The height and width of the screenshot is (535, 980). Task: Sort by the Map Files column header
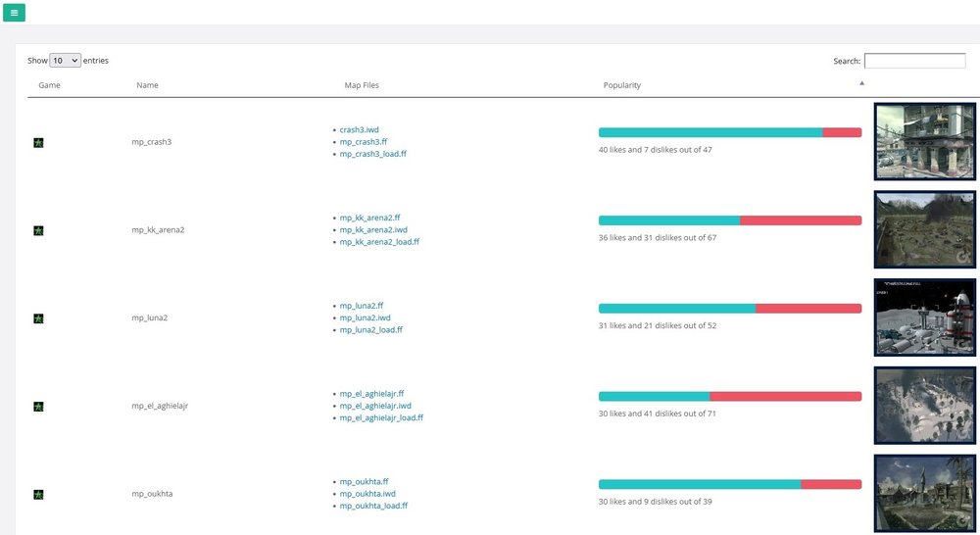tap(362, 85)
